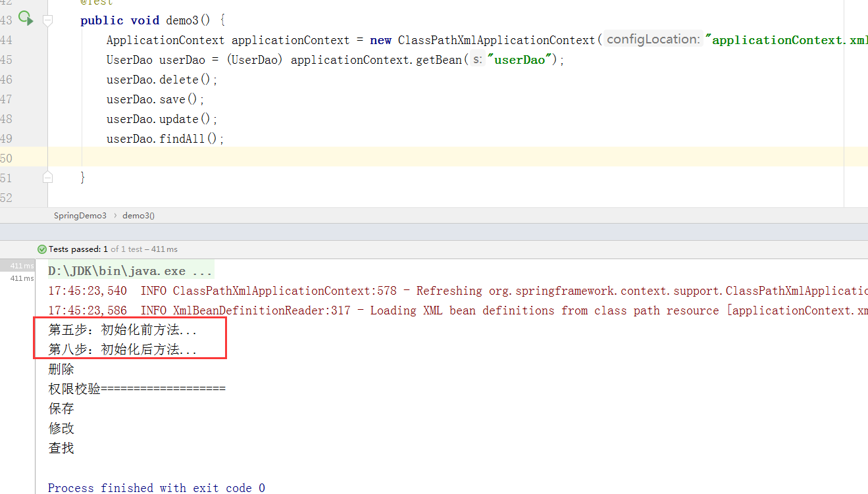The height and width of the screenshot is (494, 868).
Task: Click the '权限校验====' console output line
Action: [137, 389]
